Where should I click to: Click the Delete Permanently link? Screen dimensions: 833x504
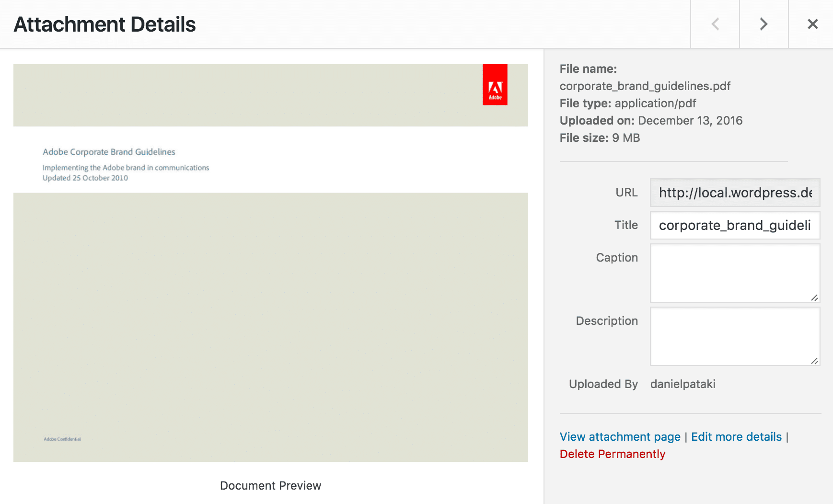coord(612,454)
